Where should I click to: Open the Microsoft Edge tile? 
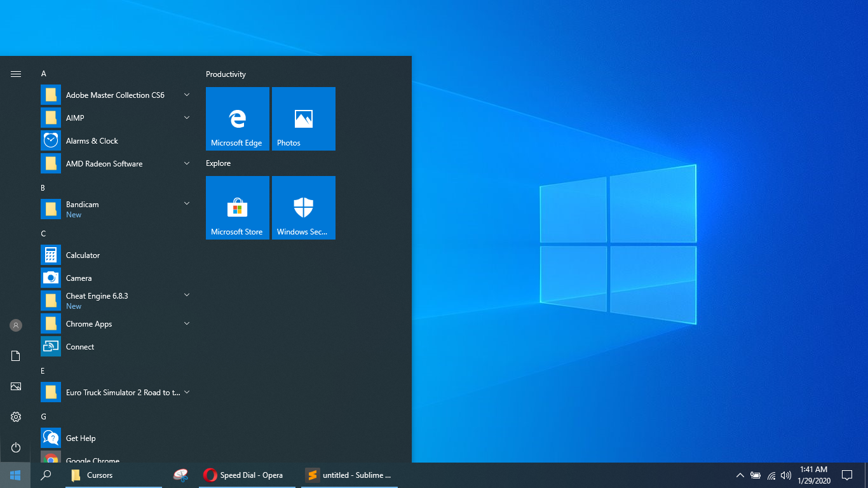[238, 119]
